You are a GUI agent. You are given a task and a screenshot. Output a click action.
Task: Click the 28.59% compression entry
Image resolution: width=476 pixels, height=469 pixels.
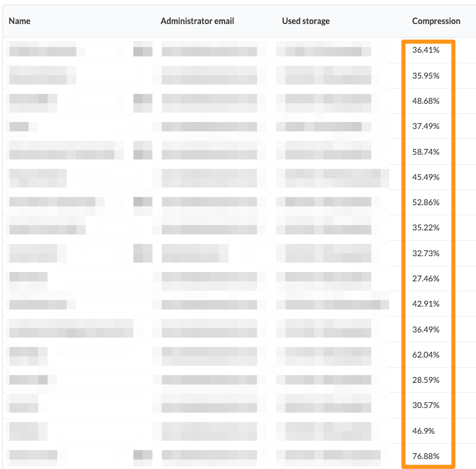[426, 380]
